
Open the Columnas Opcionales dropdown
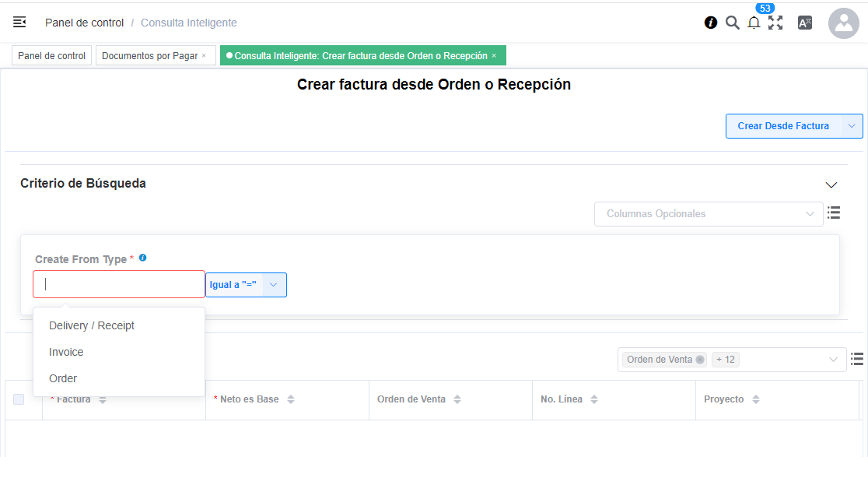click(x=708, y=214)
